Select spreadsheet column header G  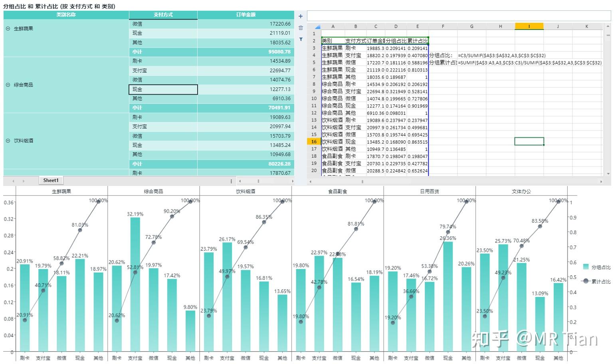point(472,26)
